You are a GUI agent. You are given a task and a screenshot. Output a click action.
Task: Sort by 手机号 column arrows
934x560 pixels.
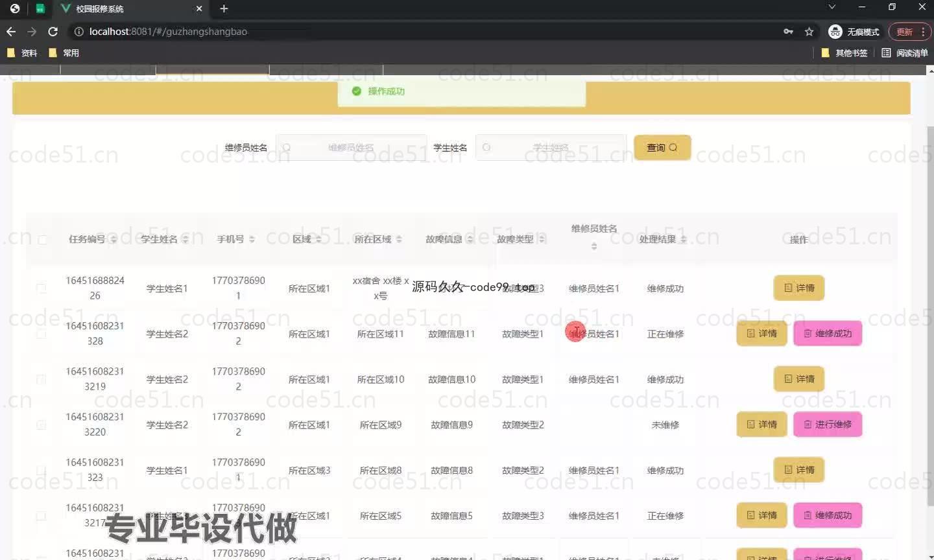point(252,239)
